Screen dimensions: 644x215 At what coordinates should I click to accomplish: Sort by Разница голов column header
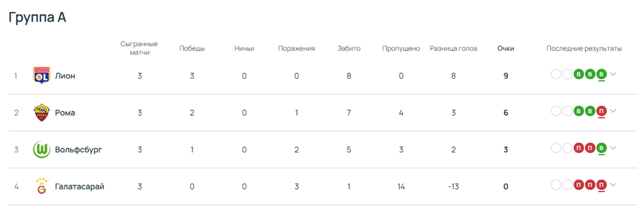pos(453,48)
